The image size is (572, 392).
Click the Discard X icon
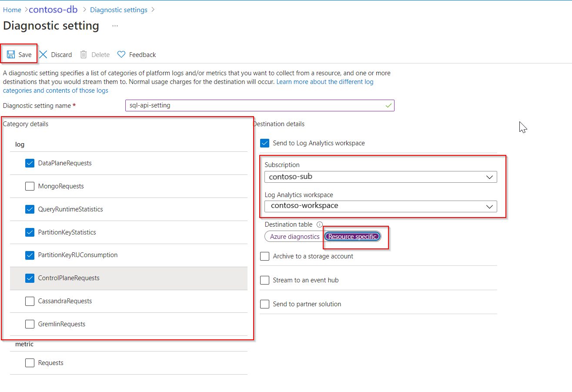(43, 54)
